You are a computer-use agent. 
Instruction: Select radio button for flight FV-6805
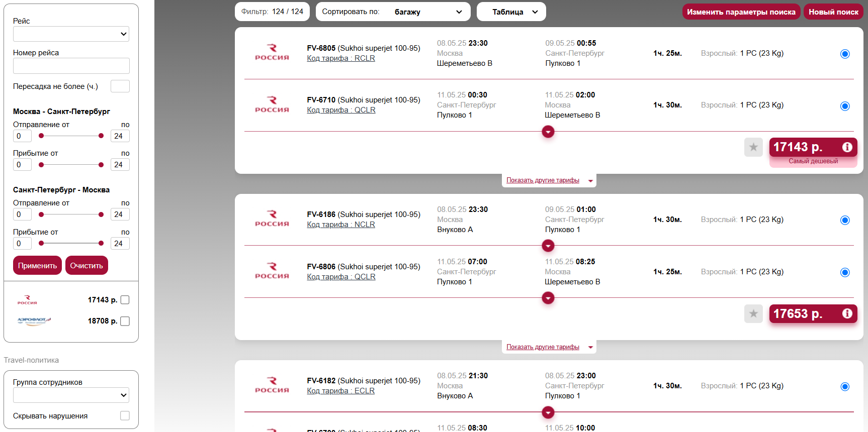click(845, 54)
